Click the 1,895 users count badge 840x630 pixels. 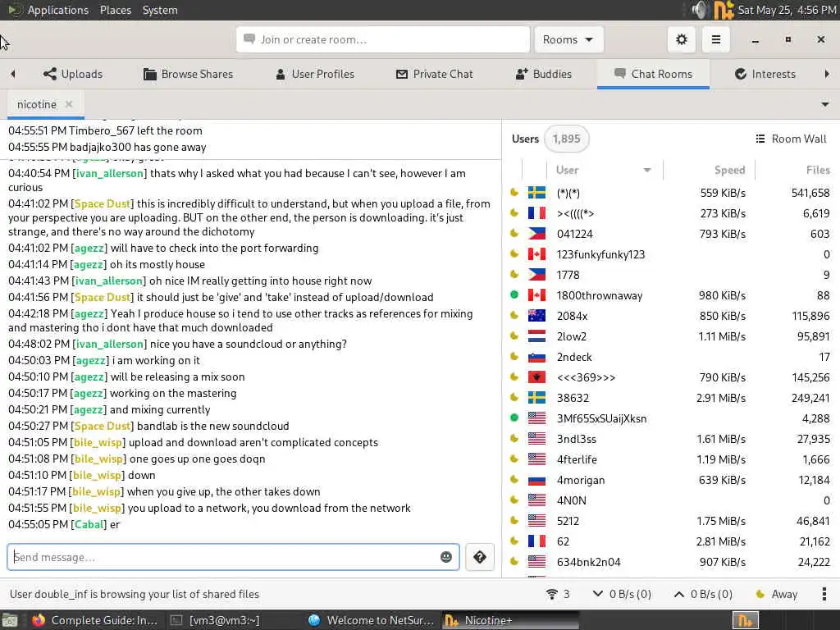(x=566, y=139)
